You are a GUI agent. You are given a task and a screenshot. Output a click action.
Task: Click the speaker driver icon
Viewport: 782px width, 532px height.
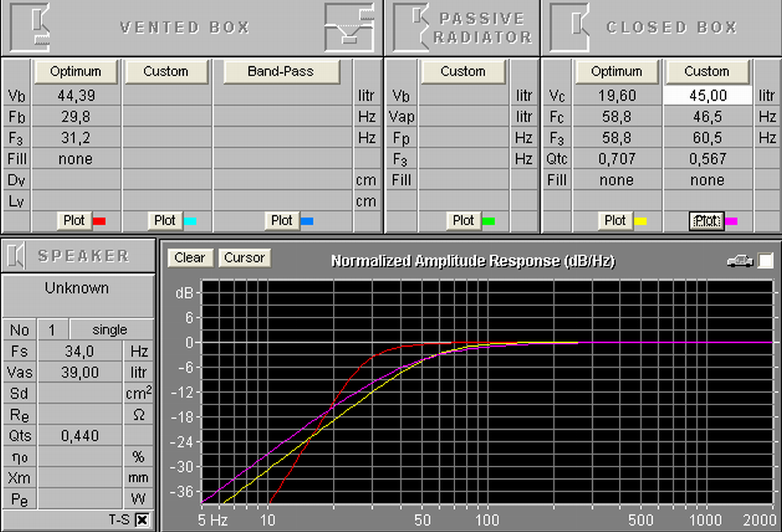[16, 256]
